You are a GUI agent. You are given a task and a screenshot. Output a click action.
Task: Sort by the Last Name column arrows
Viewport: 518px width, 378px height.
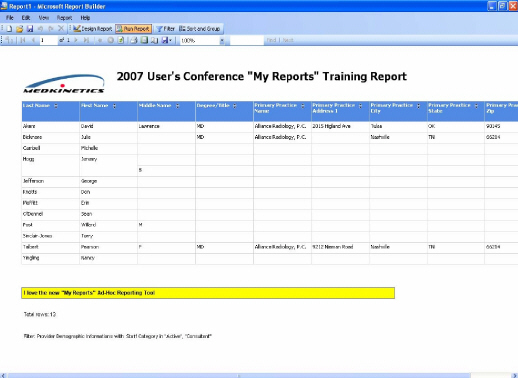(56, 106)
